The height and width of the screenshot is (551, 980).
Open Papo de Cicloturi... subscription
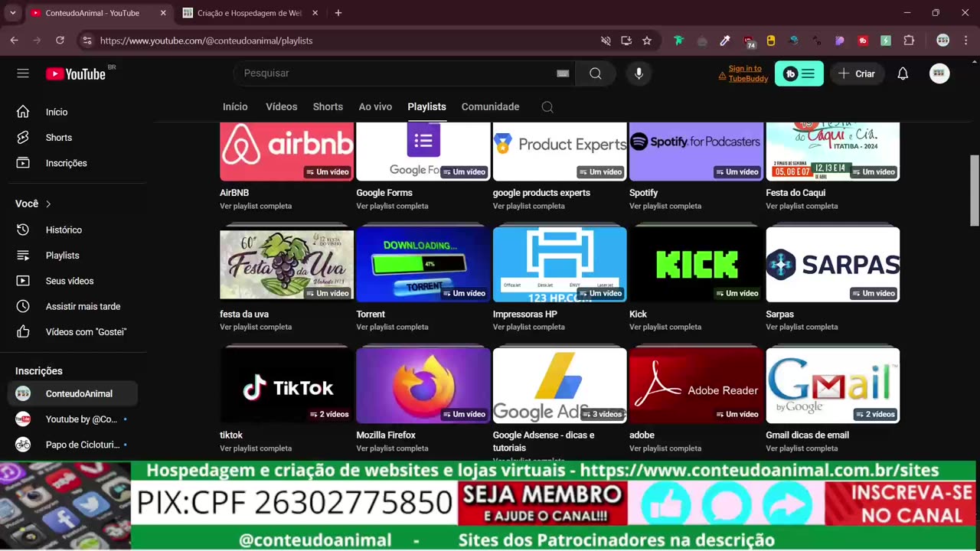coord(73,445)
